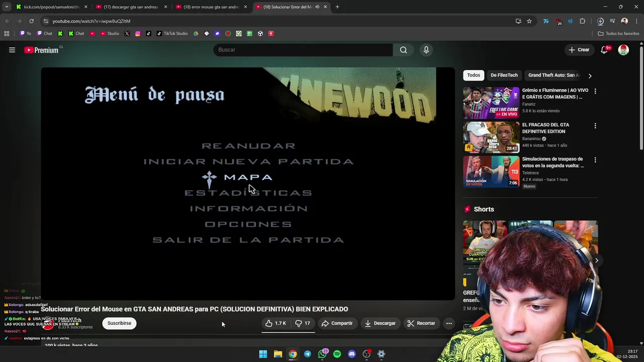Open Google Drive bookmark icon
This screenshot has width=644, height=362.
pyautogui.click(x=196, y=34)
